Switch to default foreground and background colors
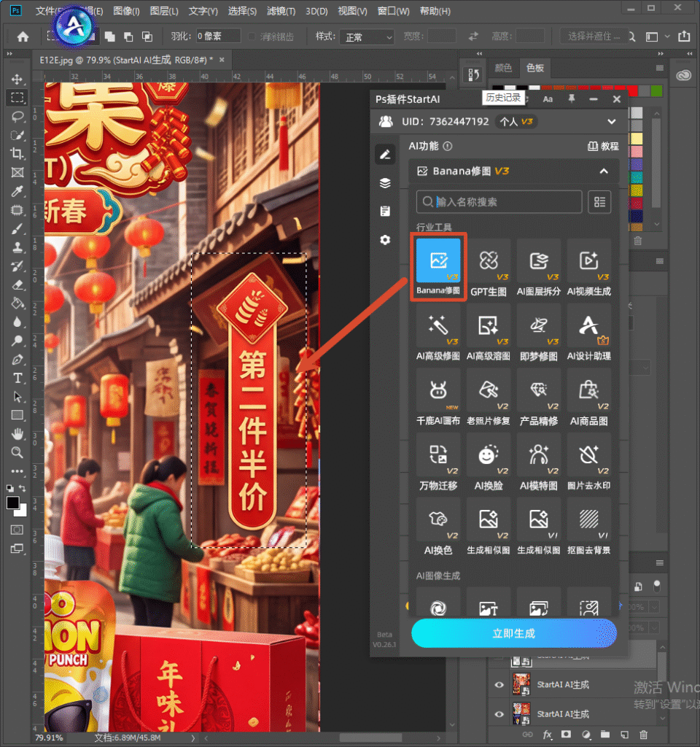This screenshot has width=700, height=747. pos(9,488)
